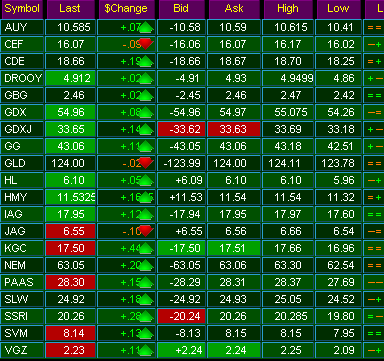Click the green up arrow in PAAS row
Screen dimensions: 384x361
pos(146,282)
